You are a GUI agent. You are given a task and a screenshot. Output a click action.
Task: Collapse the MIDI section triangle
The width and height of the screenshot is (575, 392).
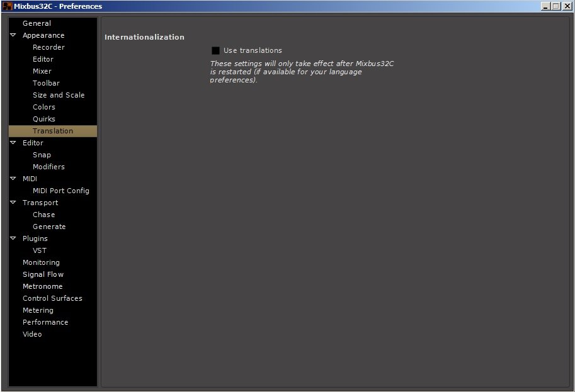point(13,179)
